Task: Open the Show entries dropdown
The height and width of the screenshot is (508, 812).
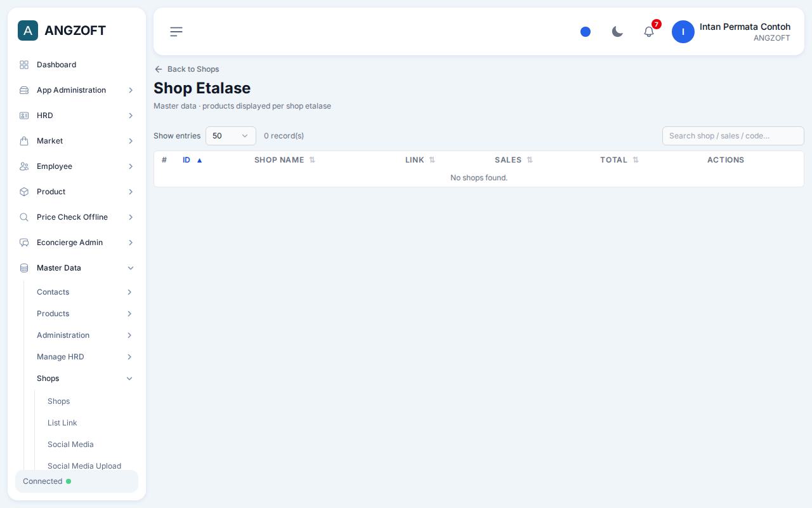Action: (231, 136)
